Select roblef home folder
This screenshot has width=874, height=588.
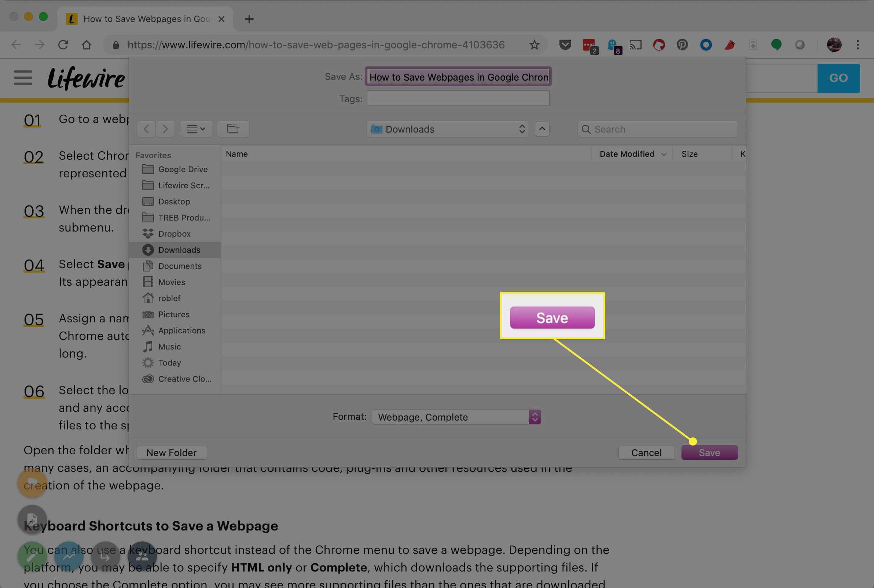[x=175, y=298]
